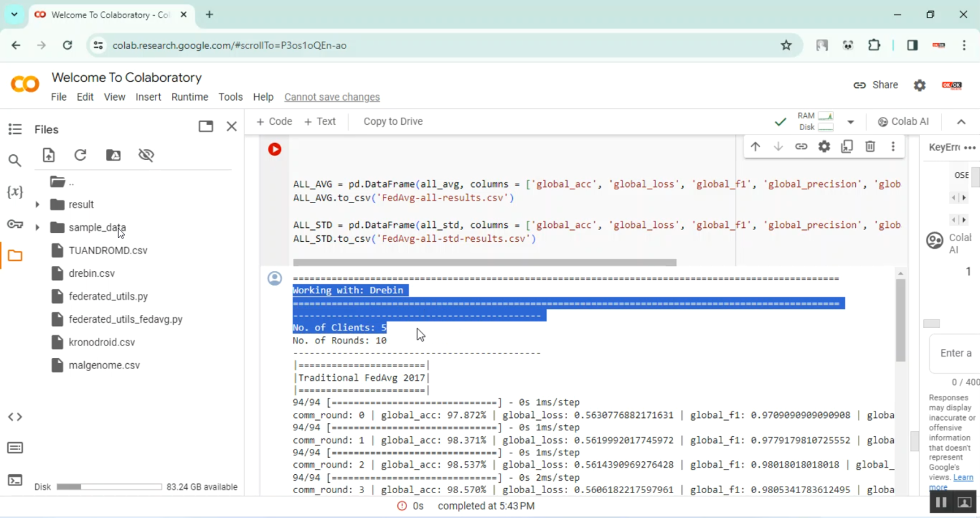
Task: Open the Runtime menu
Action: pos(189,97)
